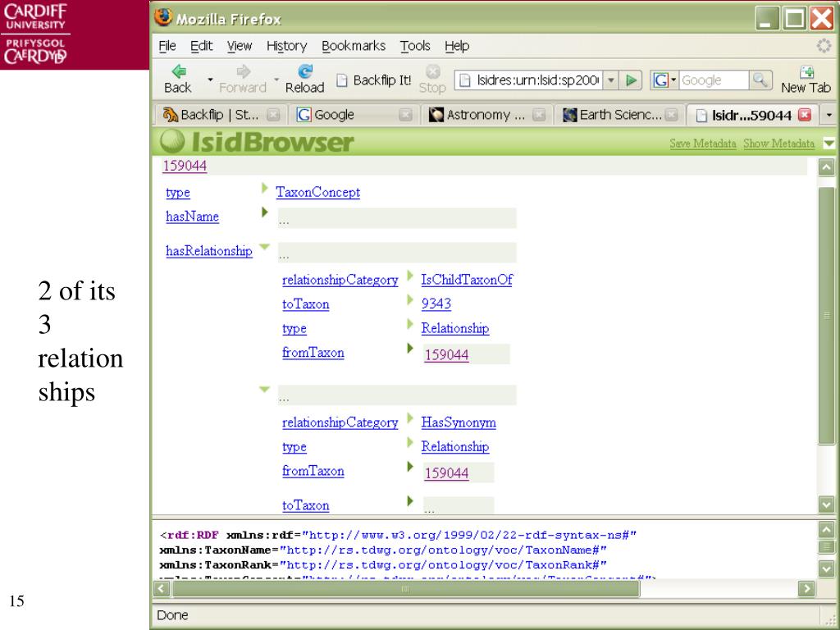840x630 pixels.
Task: Click the hasRelationship property link
Action: coord(209,251)
